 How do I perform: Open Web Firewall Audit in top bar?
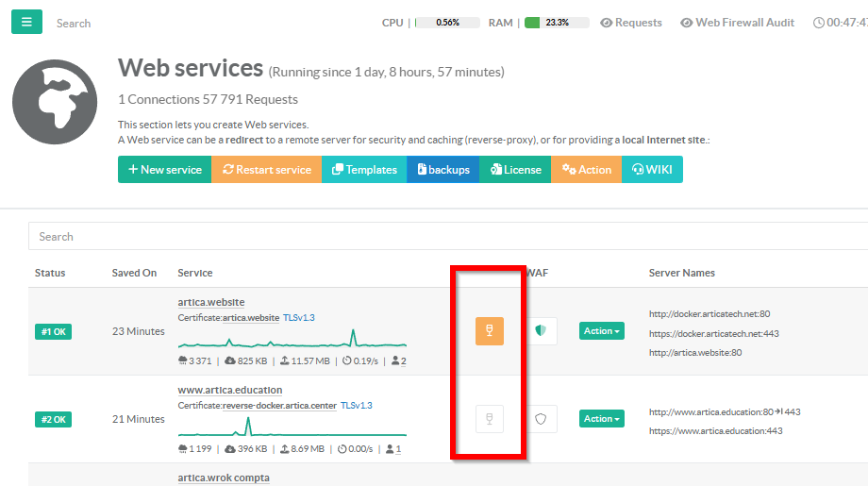(737, 23)
